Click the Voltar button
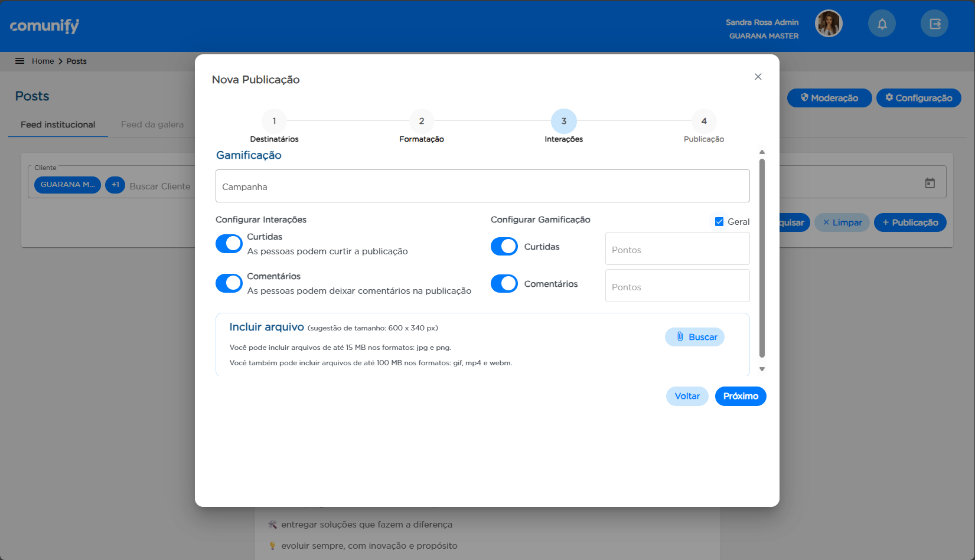Viewport: 975px width, 560px height. (x=687, y=397)
